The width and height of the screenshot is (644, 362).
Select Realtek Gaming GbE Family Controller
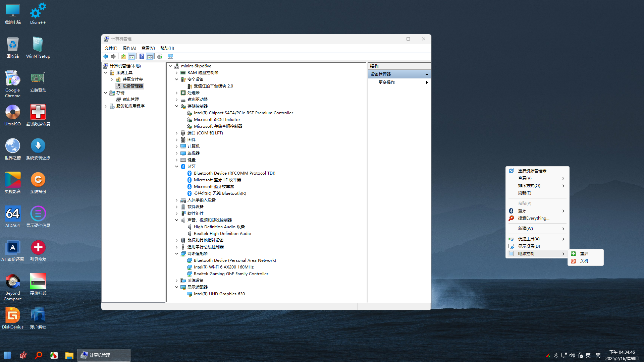pyautogui.click(x=231, y=274)
